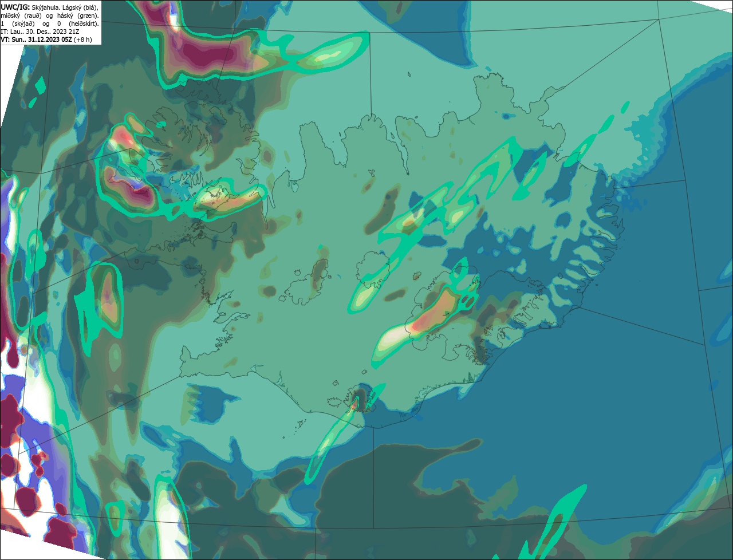Image resolution: width=733 pixels, height=560 pixels.
Task: Click the 'VT: Sun.. 31.12.2023 05Z' valid time
Action: coord(36,40)
